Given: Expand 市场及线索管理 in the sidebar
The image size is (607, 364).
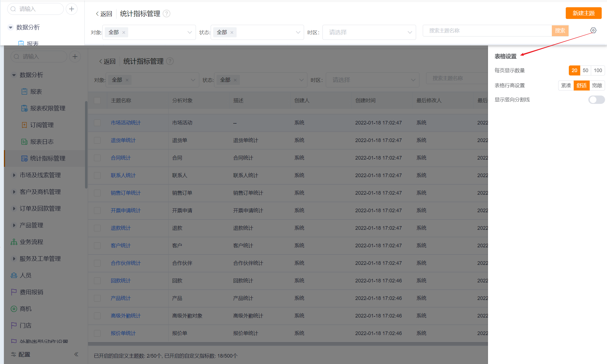Looking at the screenshot, I should (14, 175).
